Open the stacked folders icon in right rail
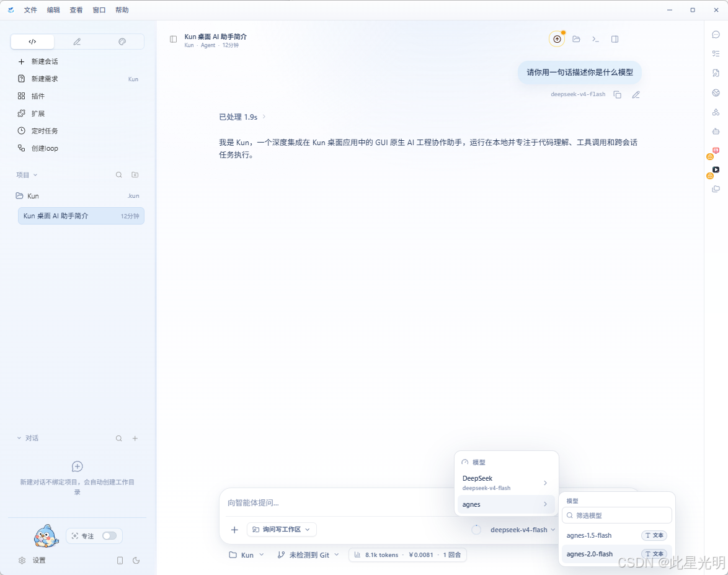 coord(716,189)
